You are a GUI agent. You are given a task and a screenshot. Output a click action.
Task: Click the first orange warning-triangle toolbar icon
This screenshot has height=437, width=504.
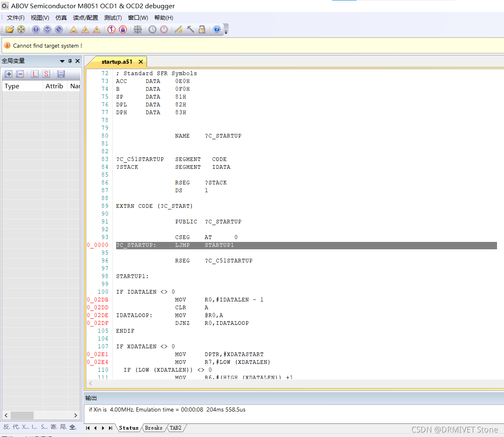(74, 30)
